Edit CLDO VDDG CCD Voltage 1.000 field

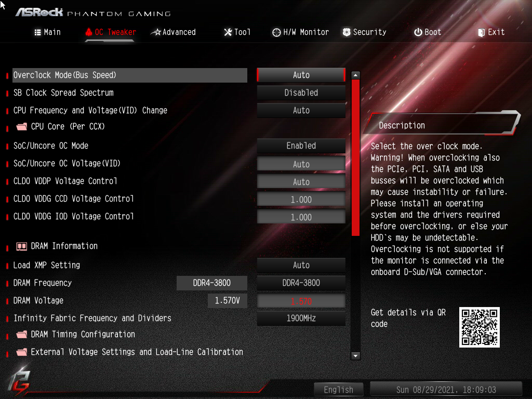coord(301,199)
